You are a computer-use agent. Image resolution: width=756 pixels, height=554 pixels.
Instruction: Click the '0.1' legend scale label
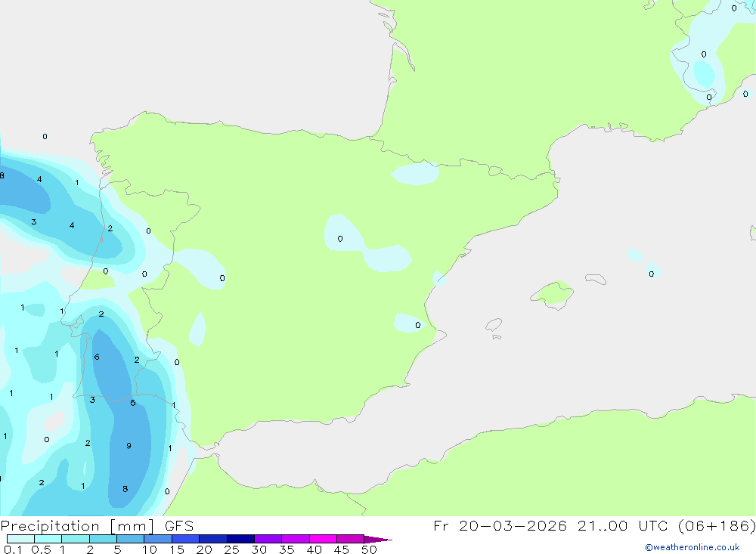(13, 549)
